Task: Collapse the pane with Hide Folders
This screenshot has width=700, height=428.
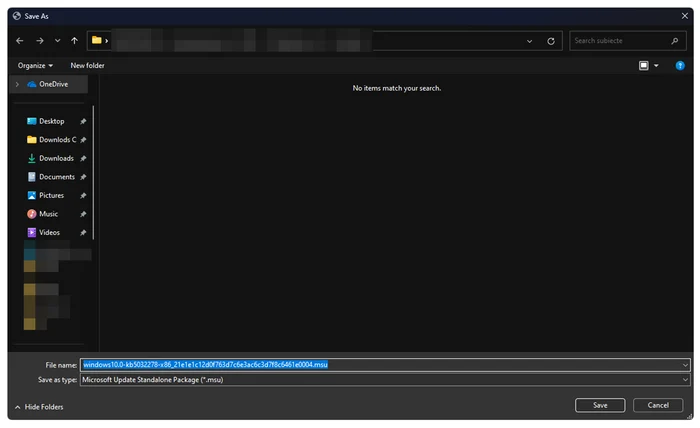Action: tap(39, 407)
